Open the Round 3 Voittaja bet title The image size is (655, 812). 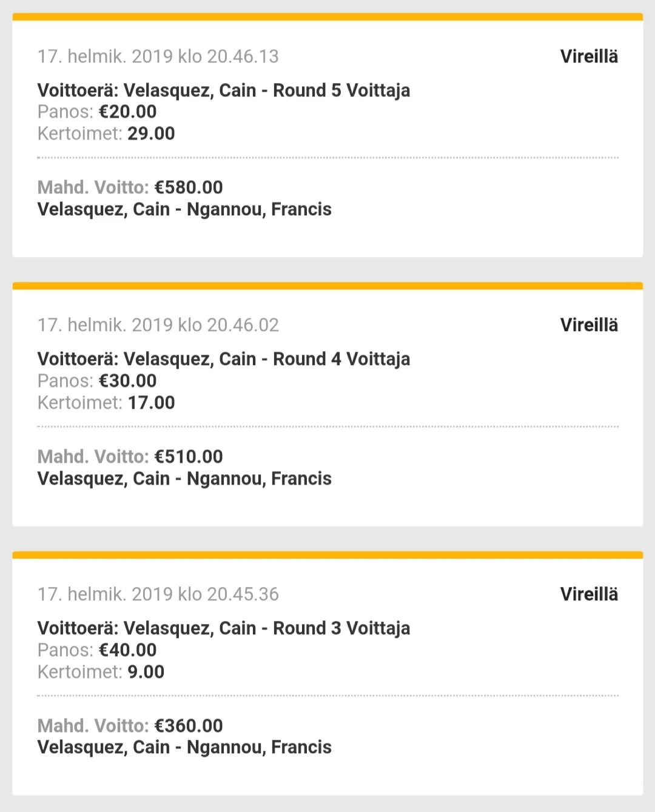tap(223, 628)
